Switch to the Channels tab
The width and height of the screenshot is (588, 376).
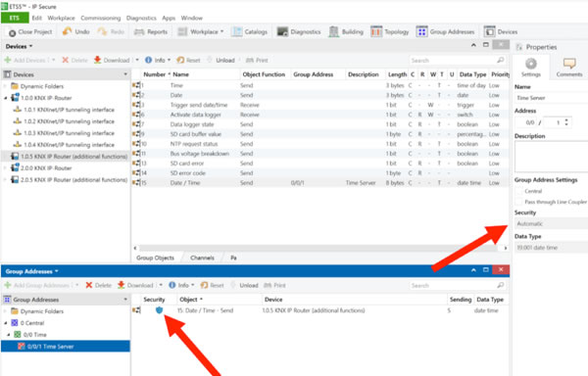202,258
